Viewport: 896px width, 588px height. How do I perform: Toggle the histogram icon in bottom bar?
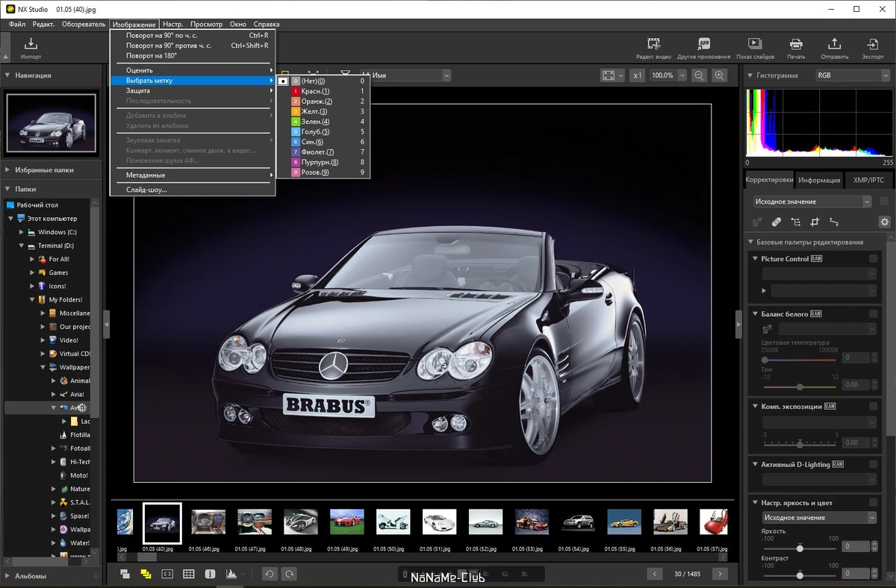(231, 574)
